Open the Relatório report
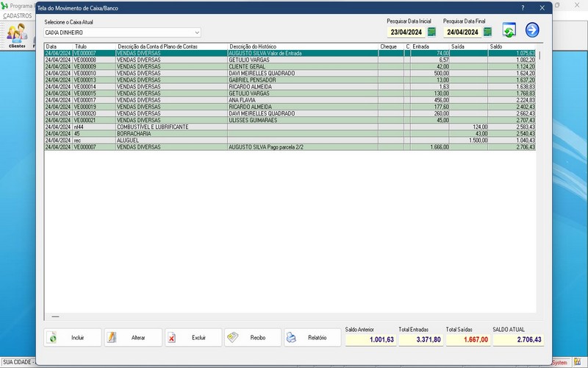The width and height of the screenshot is (588, 368). (x=312, y=337)
